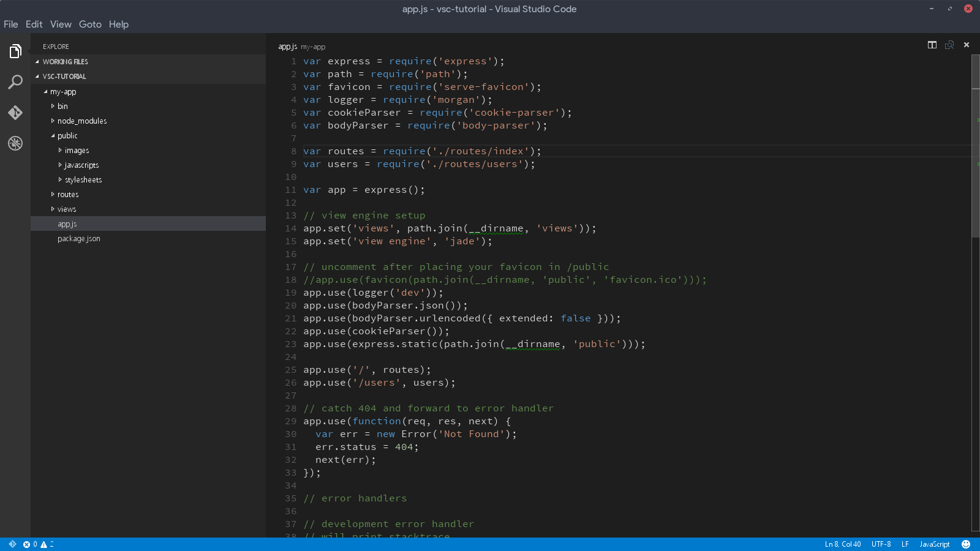Click '// view engine setup' comment
This screenshot has width=980, height=551.
pyautogui.click(x=364, y=216)
